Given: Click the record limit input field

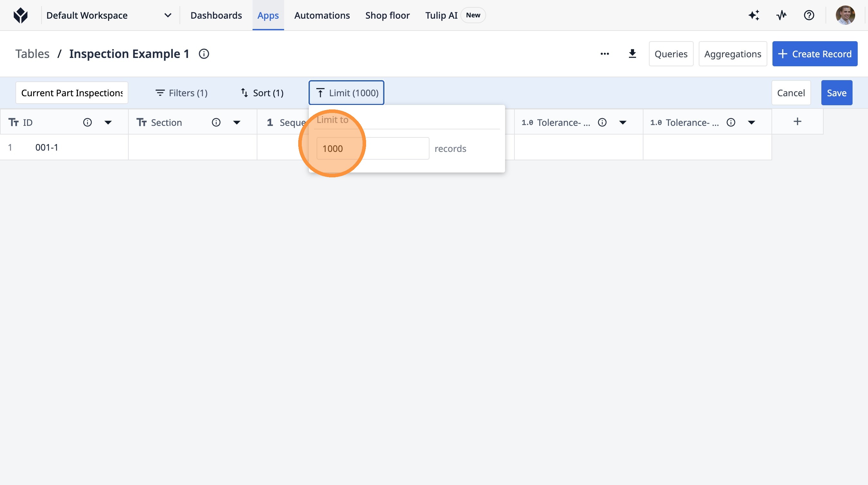Looking at the screenshot, I should (372, 148).
